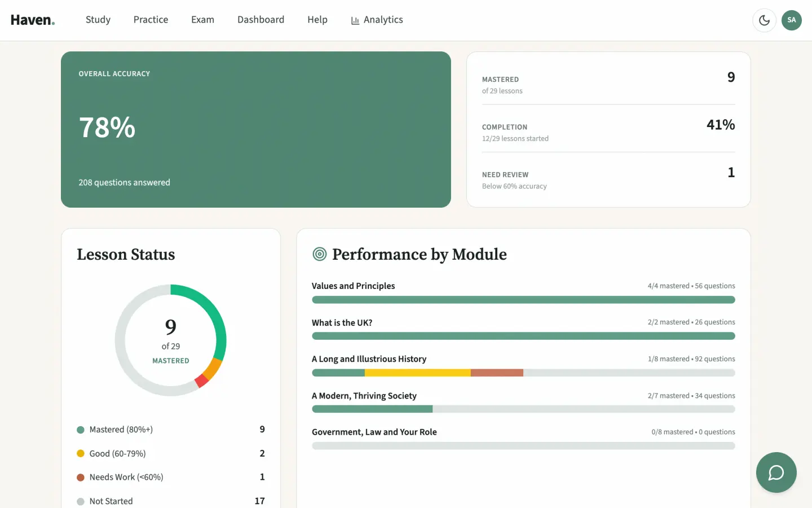The image size is (812, 508).
Task: Click the Analytics bar chart icon
Action: click(x=355, y=20)
